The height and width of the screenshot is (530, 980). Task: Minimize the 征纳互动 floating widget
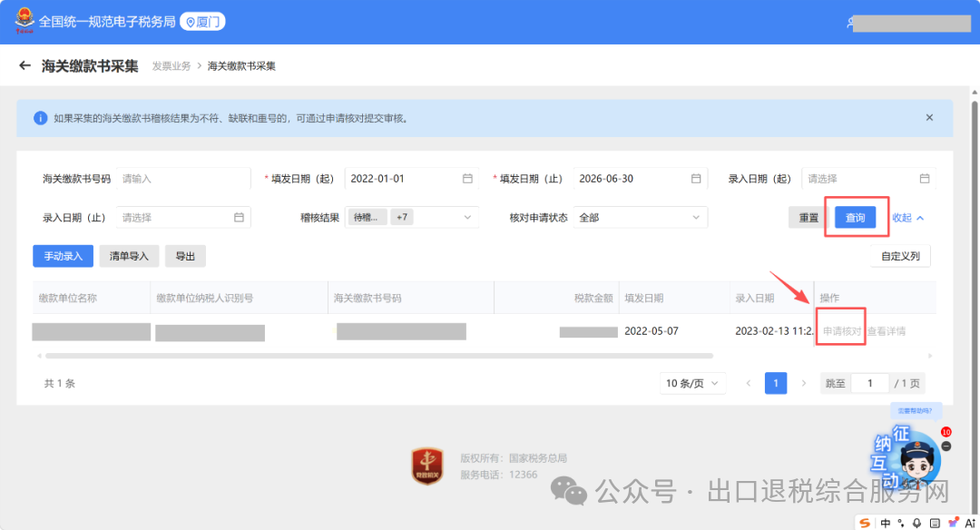946,447
